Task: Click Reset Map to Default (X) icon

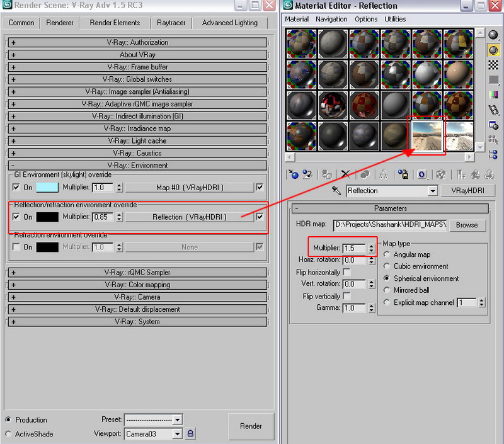Action: point(345,174)
